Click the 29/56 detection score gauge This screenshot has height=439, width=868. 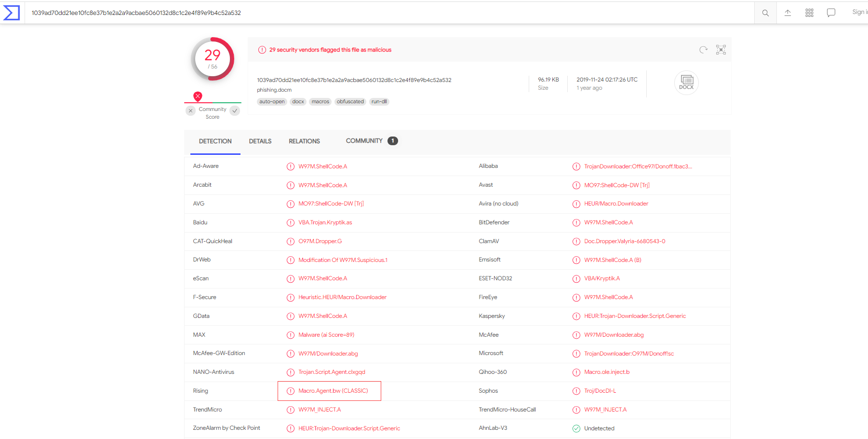point(213,59)
